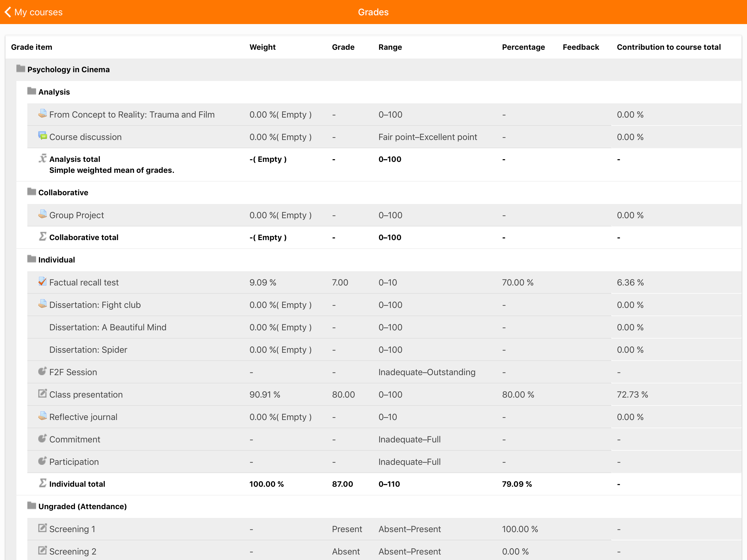Click the back chevron arrow icon

[x=8, y=12]
